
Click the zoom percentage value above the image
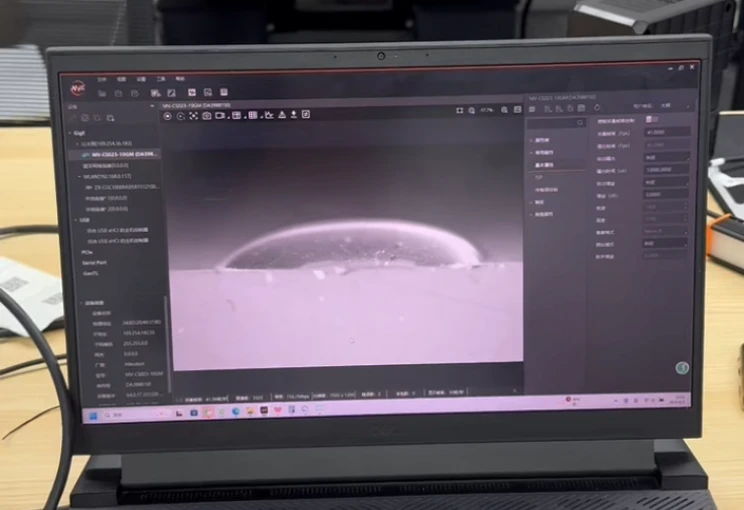click(x=487, y=110)
